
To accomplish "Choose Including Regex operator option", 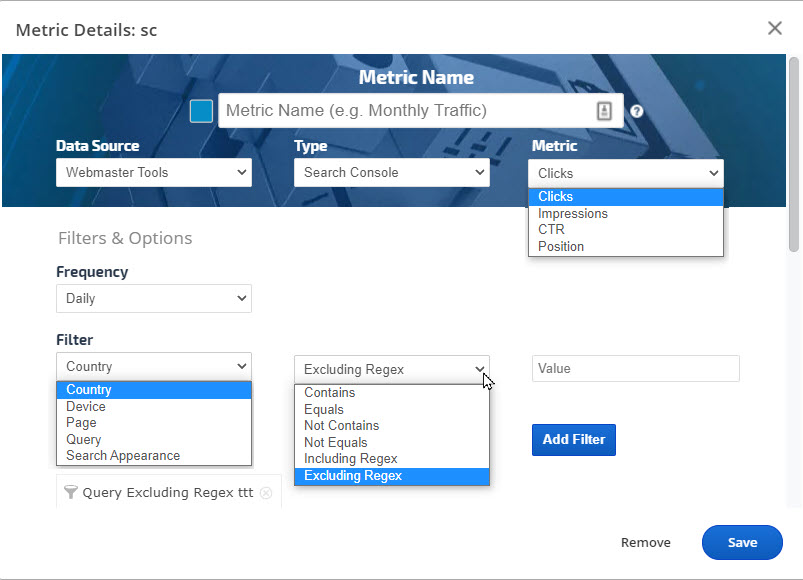I will click(351, 459).
